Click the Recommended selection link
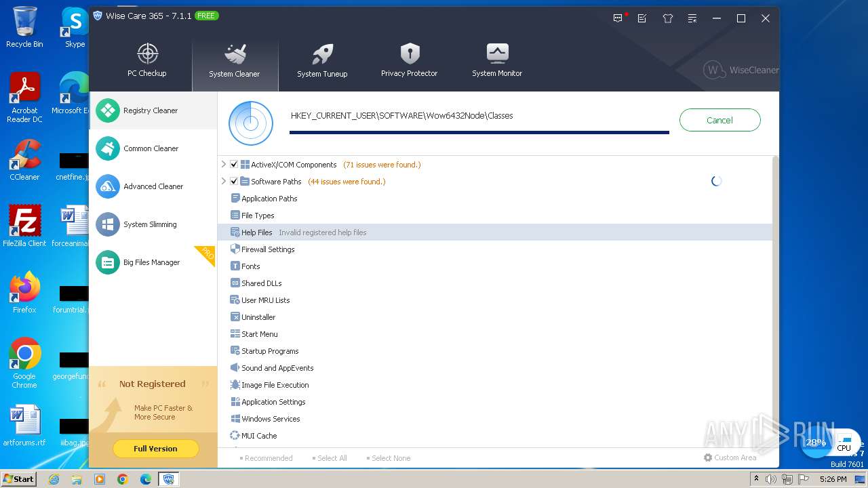 tap(266, 458)
